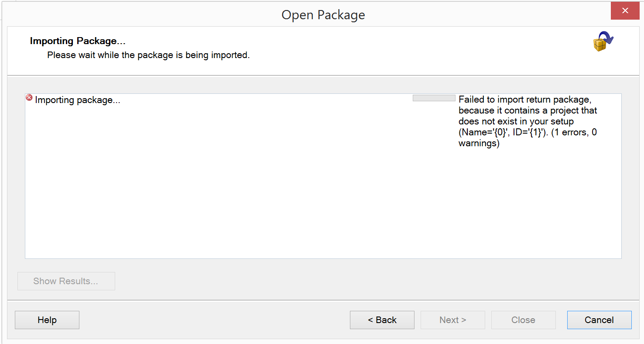
Task: Click the "does not exist in your setup" line
Action: (516, 121)
